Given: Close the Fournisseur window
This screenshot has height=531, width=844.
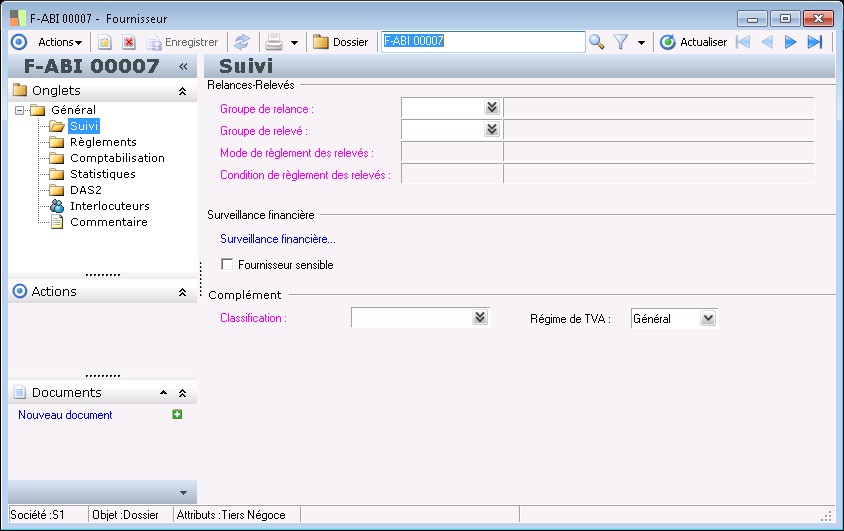Looking at the screenshot, I should pos(818,19).
